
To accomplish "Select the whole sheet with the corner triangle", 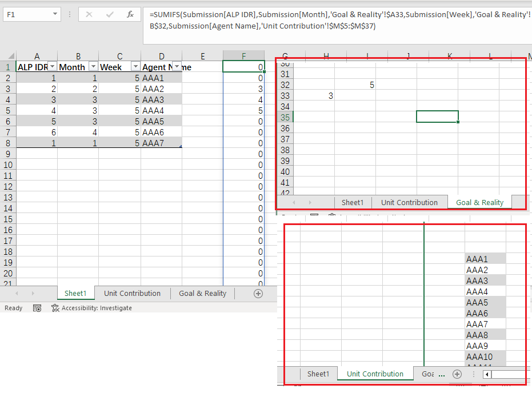I will [x=10, y=55].
